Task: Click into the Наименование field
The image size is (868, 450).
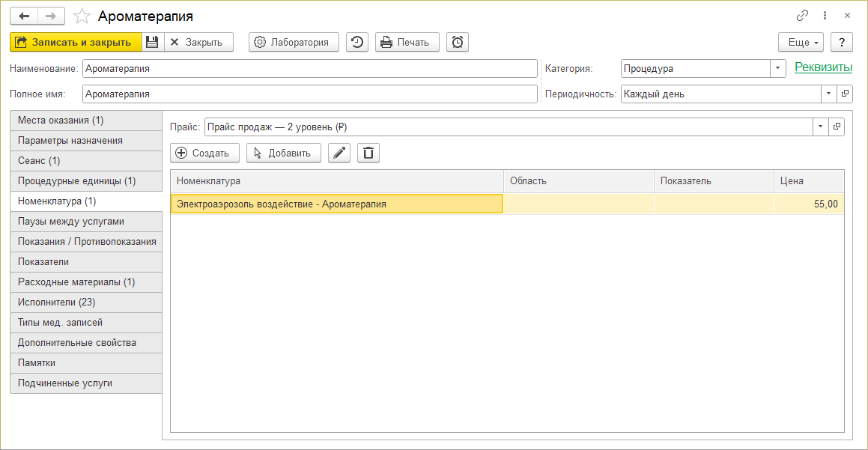Action: click(x=309, y=69)
